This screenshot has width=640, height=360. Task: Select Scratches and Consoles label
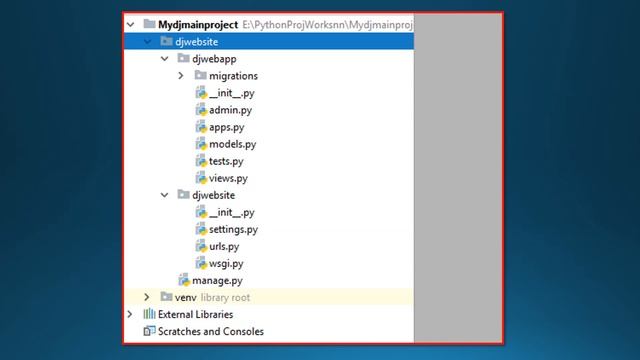[x=211, y=331]
